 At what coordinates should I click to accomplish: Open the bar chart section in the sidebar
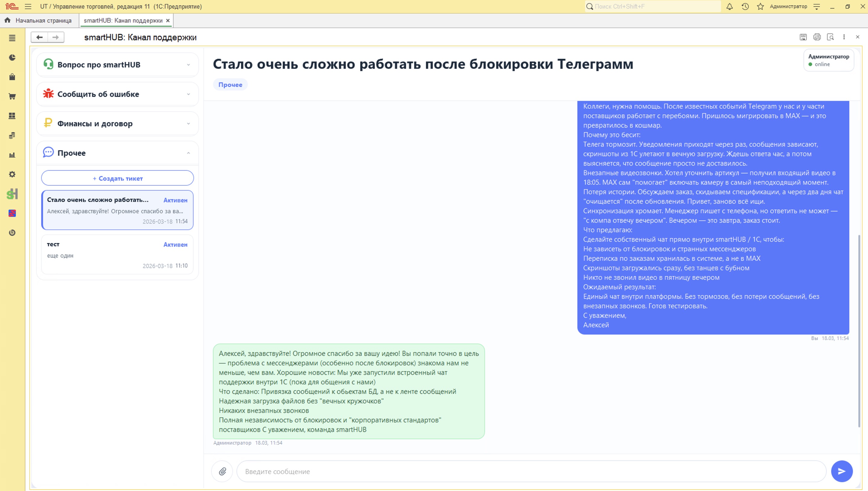pos(12,155)
